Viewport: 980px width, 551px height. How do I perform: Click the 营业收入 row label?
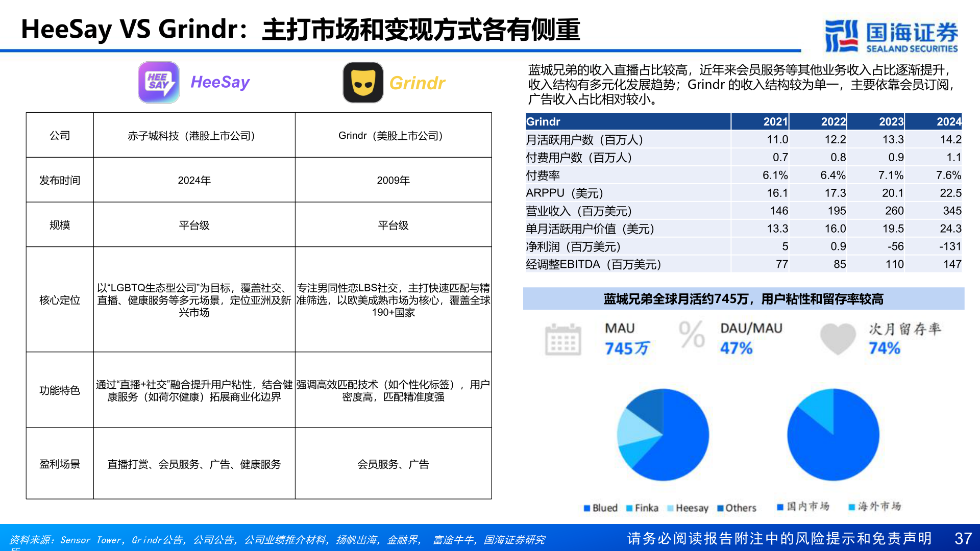click(579, 211)
